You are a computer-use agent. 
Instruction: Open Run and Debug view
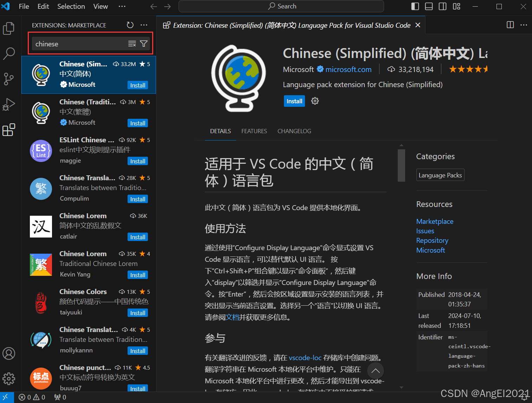point(9,104)
